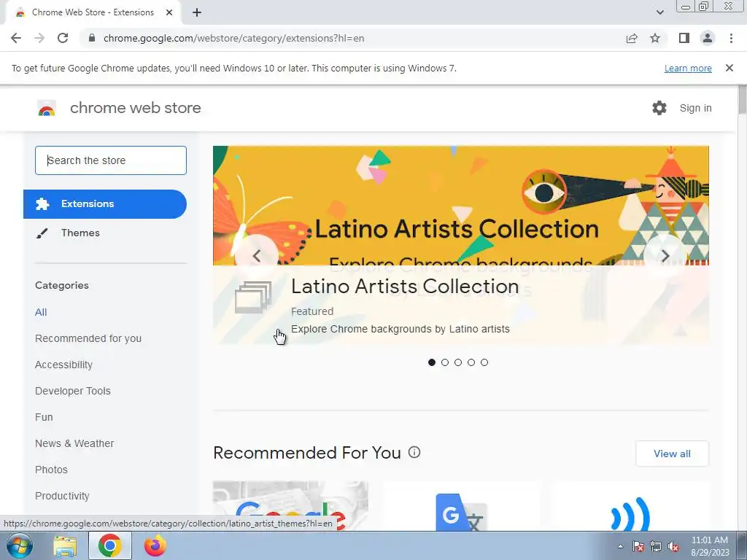This screenshot has width=747, height=560.
Task: Show hidden system tray icons
Action: 620,547
